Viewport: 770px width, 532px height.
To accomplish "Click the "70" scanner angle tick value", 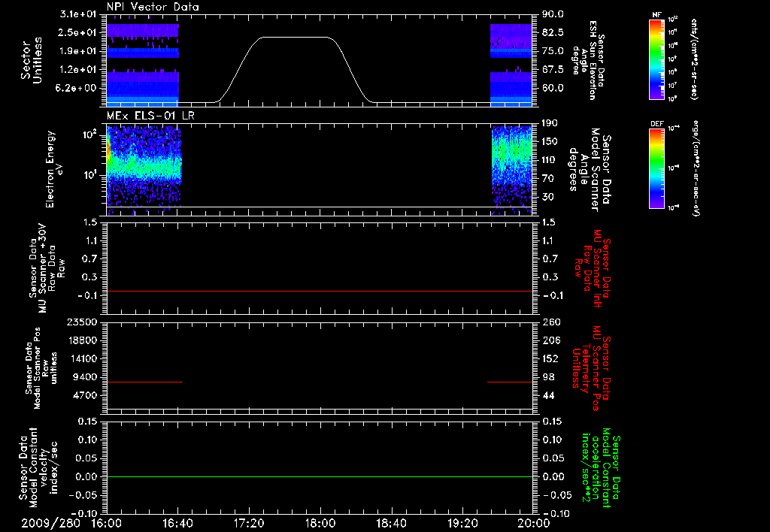I will coord(547,179).
